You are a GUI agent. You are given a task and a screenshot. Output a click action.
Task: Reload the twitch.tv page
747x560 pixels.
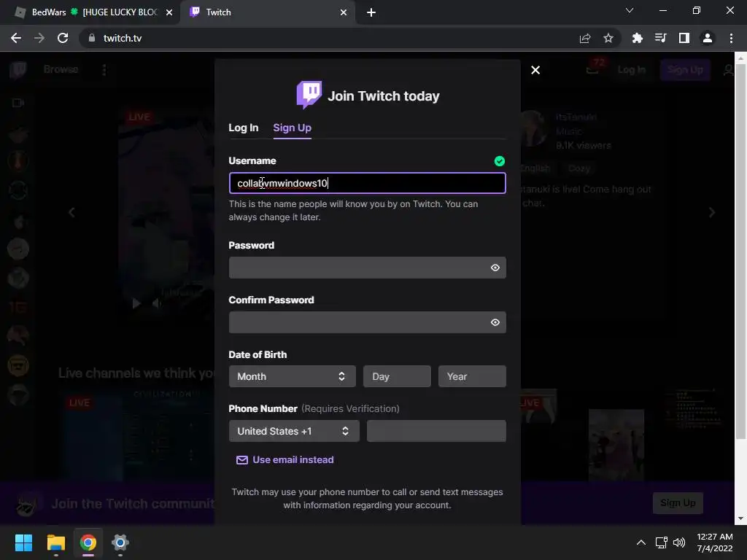click(63, 38)
